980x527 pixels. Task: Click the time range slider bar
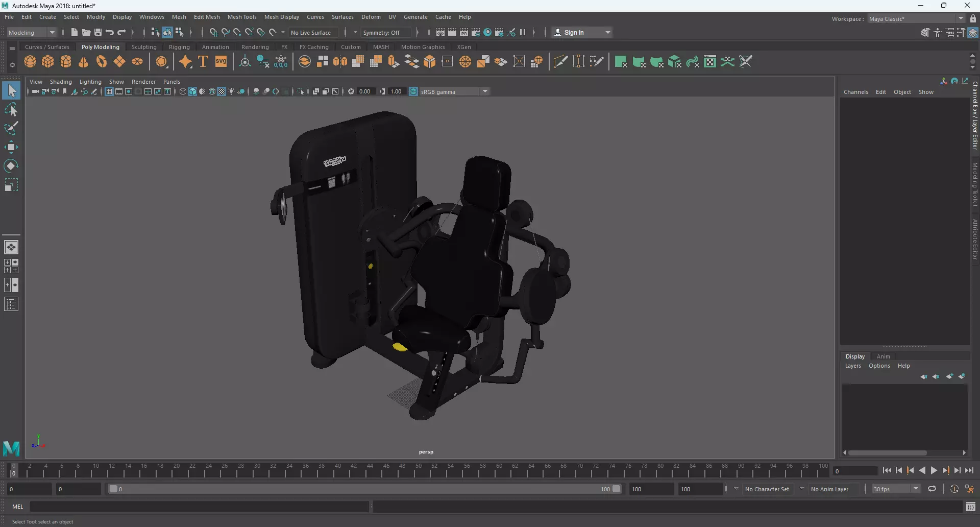364,489
